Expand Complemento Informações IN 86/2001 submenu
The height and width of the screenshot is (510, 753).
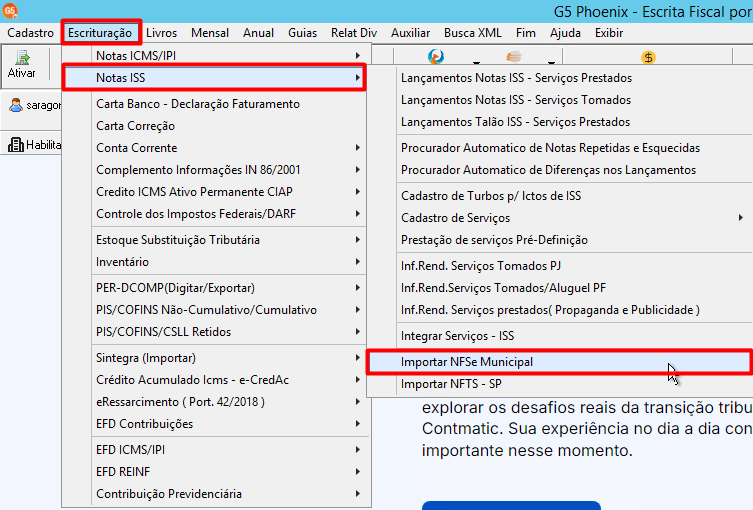click(x=214, y=170)
